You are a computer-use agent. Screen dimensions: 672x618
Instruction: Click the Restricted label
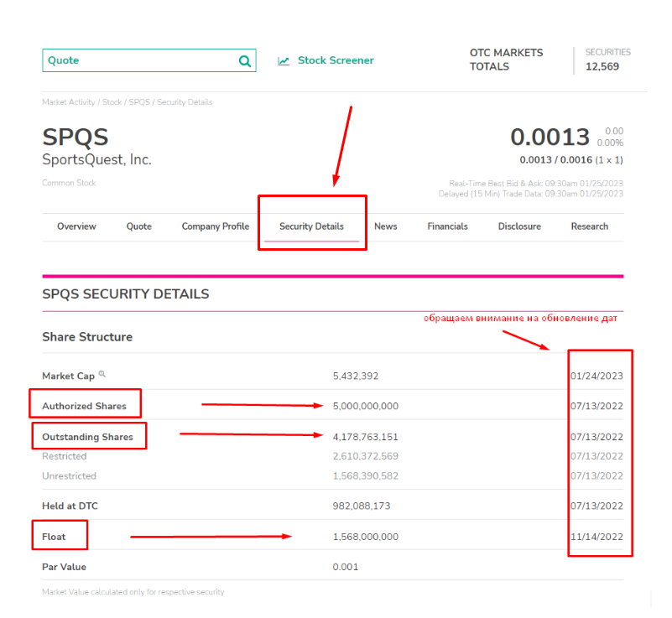[65, 456]
